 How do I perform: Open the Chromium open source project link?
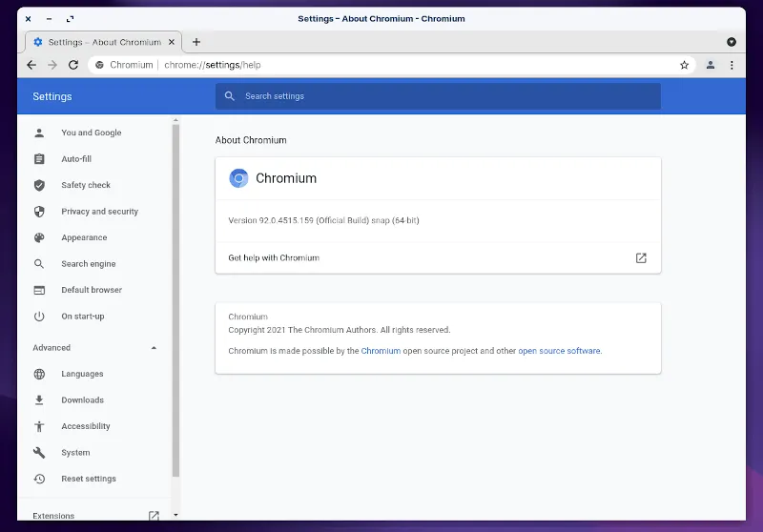pyautogui.click(x=381, y=351)
